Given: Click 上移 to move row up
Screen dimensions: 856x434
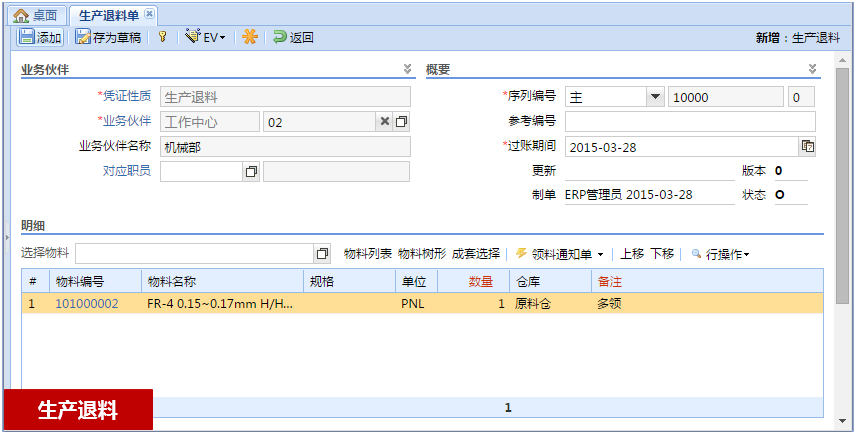Looking at the screenshot, I should (x=632, y=253).
